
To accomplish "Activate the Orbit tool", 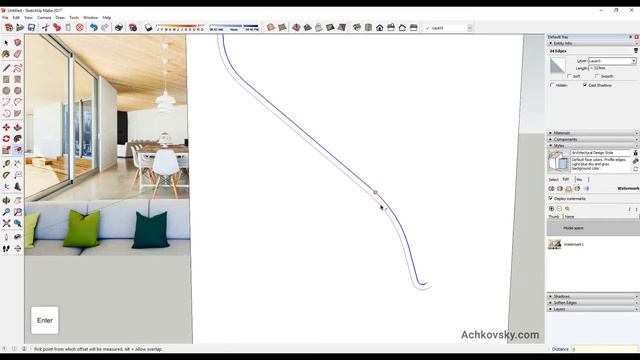I will [6, 200].
